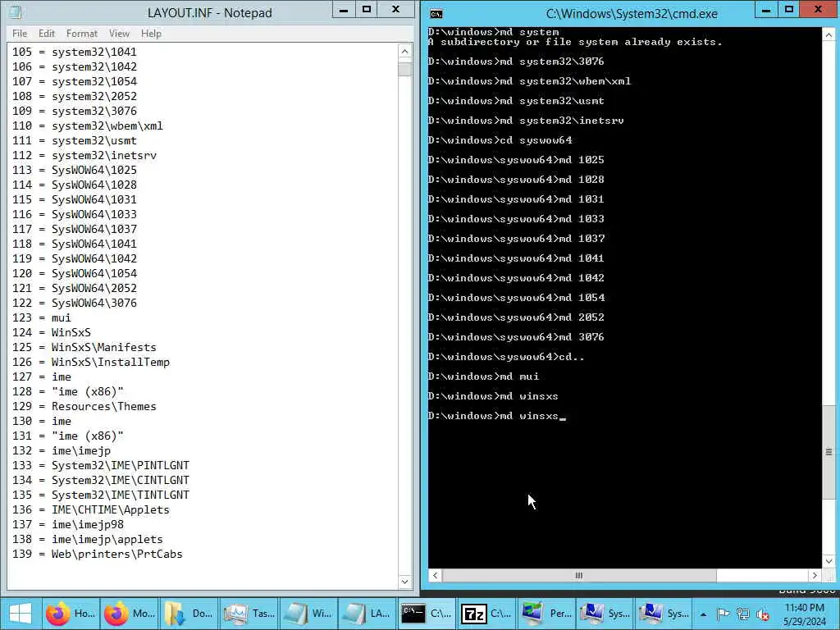The width and height of the screenshot is (840, 630).
Task: Open Action Center flag tray icon
Action: 723,614
